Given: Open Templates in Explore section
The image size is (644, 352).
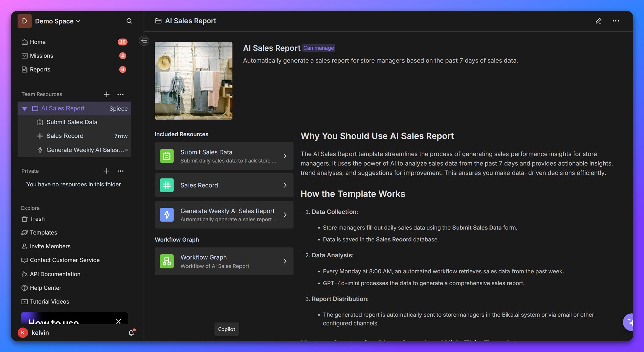Looking at the screenshot, I should (x=40, y=232).
